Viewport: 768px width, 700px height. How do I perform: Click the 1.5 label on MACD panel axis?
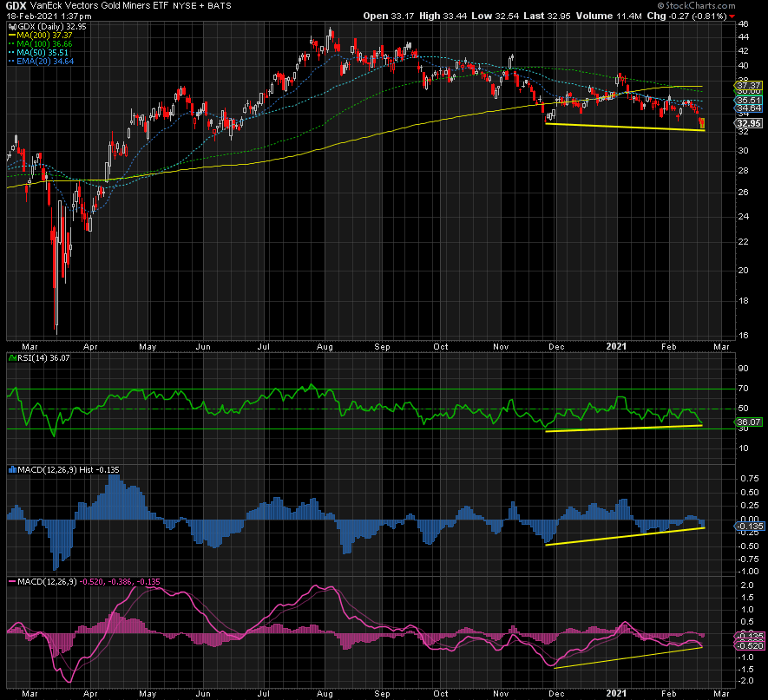tap(747, 598)
